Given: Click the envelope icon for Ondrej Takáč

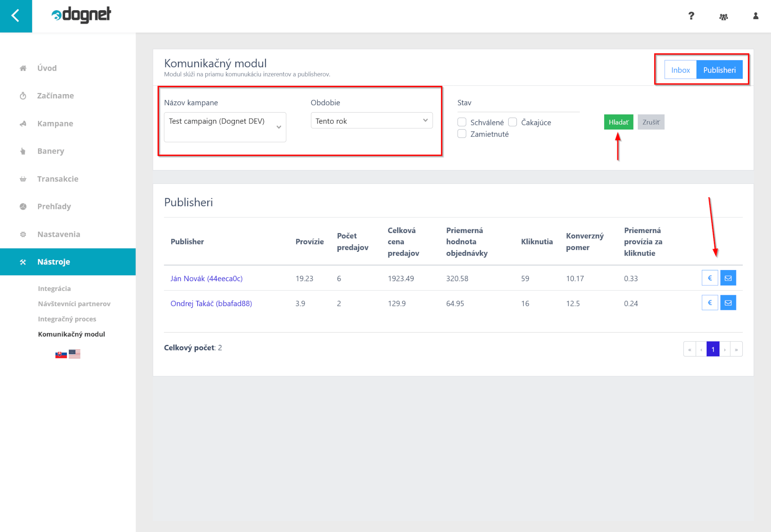Looking at the screenshot, I should (728, 303).
